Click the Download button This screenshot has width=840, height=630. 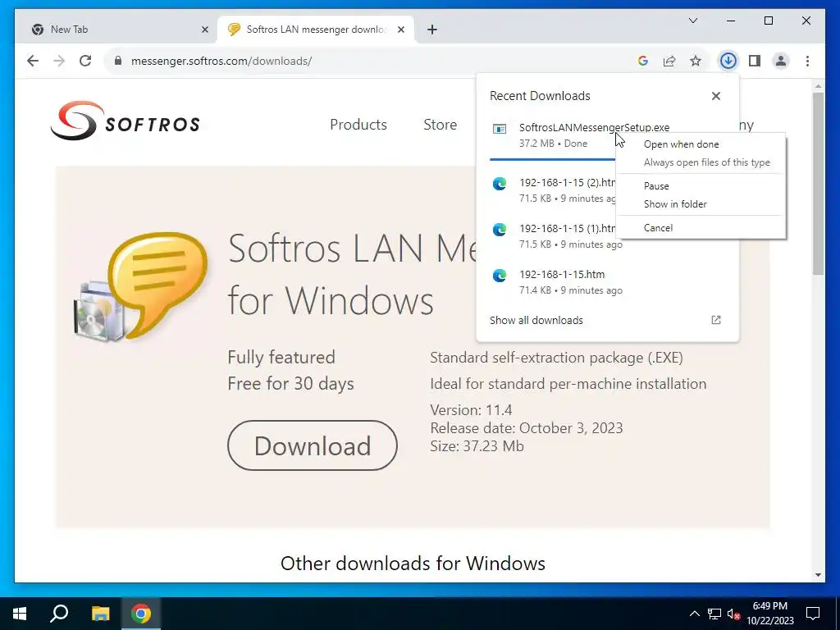click(x=313, y=445)
